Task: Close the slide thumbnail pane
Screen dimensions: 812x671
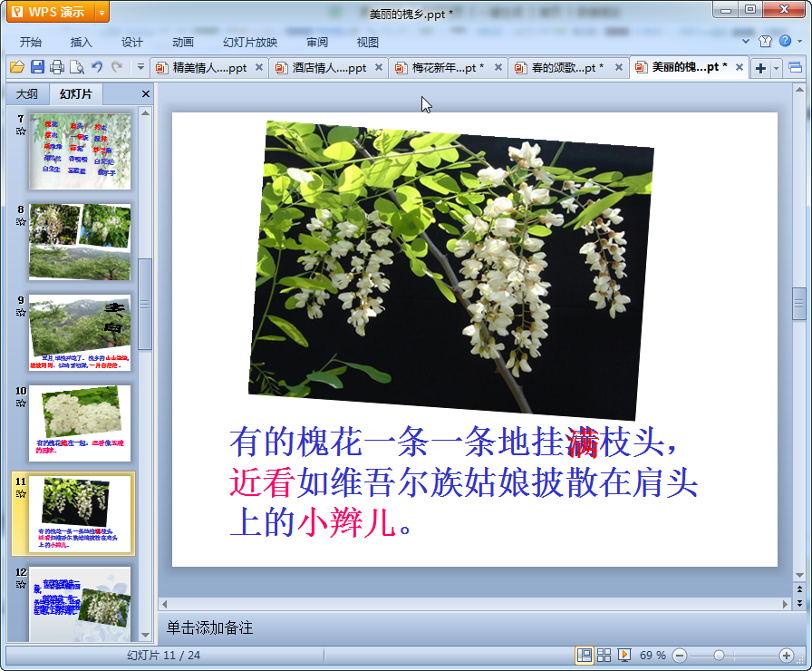Action: point(146,93)
